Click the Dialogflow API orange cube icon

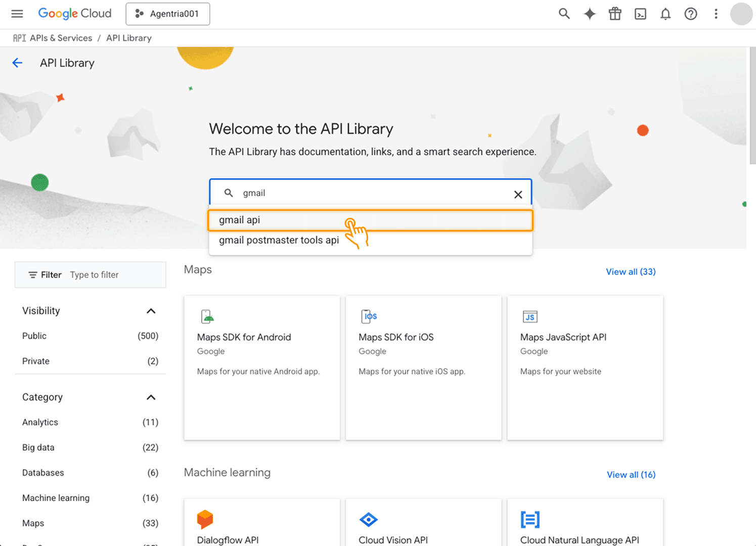205,519
